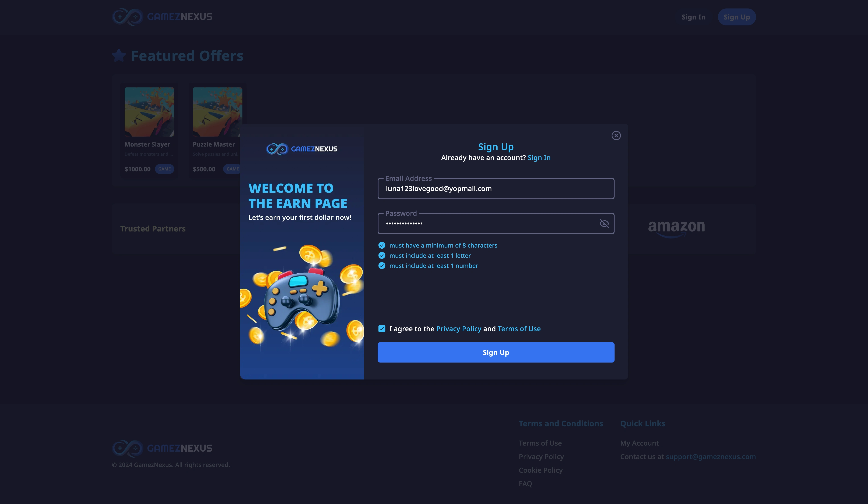
Task: Toggle password visibility eye icon
Action: (604, 223)
